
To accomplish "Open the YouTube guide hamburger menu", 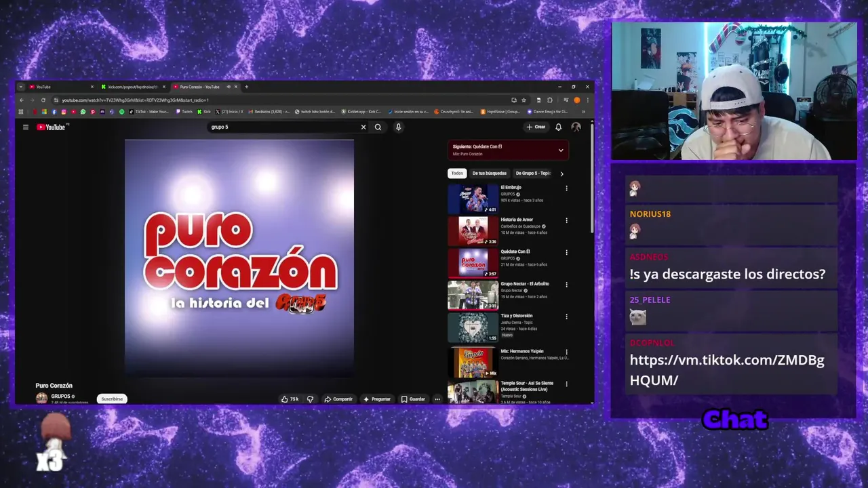I will tap(26, 127).
